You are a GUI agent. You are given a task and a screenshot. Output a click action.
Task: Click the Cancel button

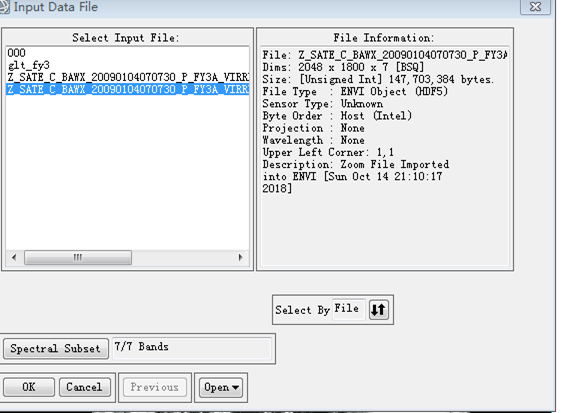tap(84, 387)
